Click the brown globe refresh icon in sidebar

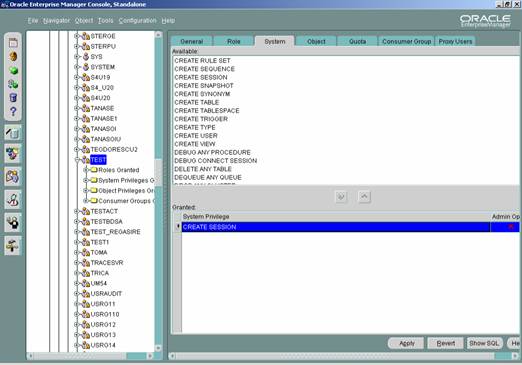pyautogui.click(x=13, y=56)
